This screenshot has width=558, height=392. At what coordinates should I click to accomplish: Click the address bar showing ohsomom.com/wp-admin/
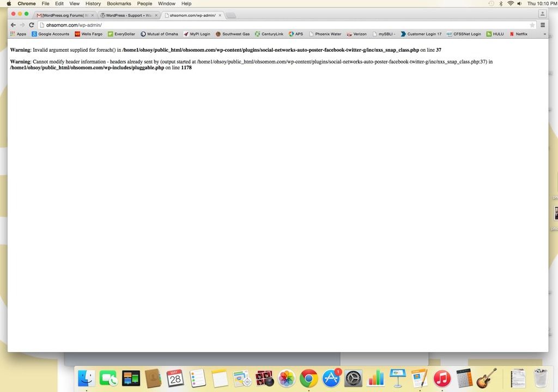(x=272, y=25)
